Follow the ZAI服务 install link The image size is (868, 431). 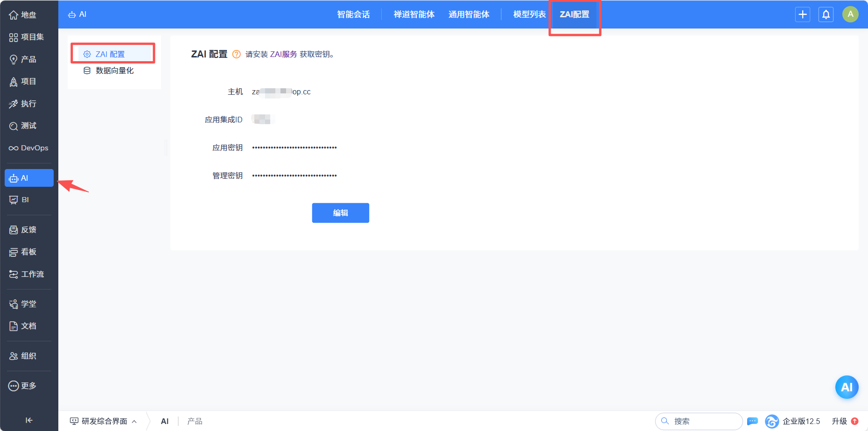(284, 54)
